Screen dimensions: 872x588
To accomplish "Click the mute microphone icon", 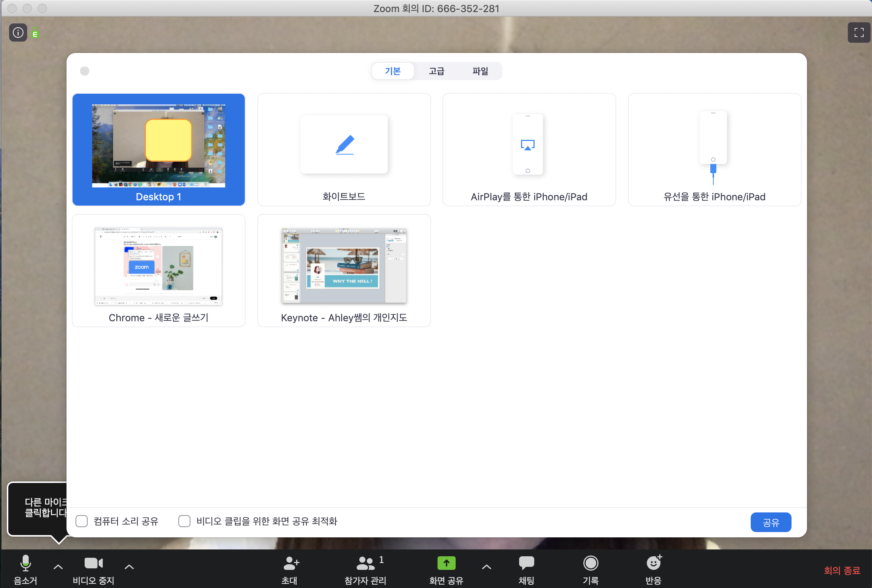I will [x=25, y=563].
